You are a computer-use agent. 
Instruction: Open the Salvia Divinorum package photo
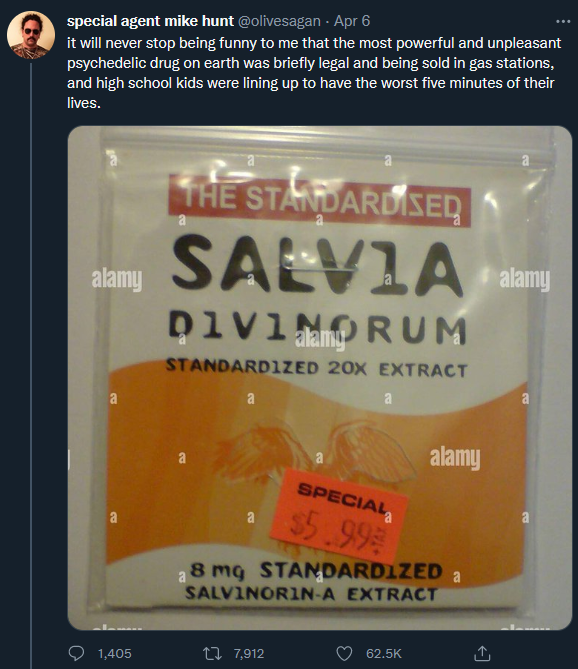coord(319,378)
